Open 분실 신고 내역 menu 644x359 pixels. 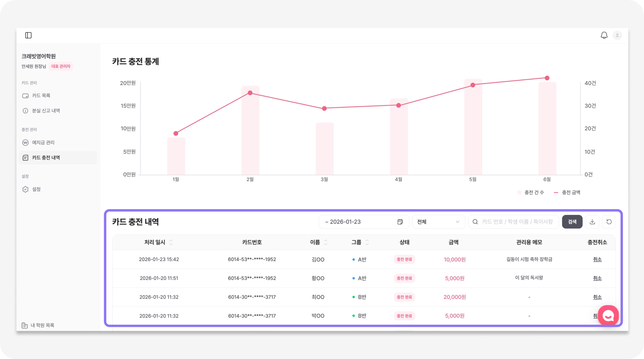46,111
